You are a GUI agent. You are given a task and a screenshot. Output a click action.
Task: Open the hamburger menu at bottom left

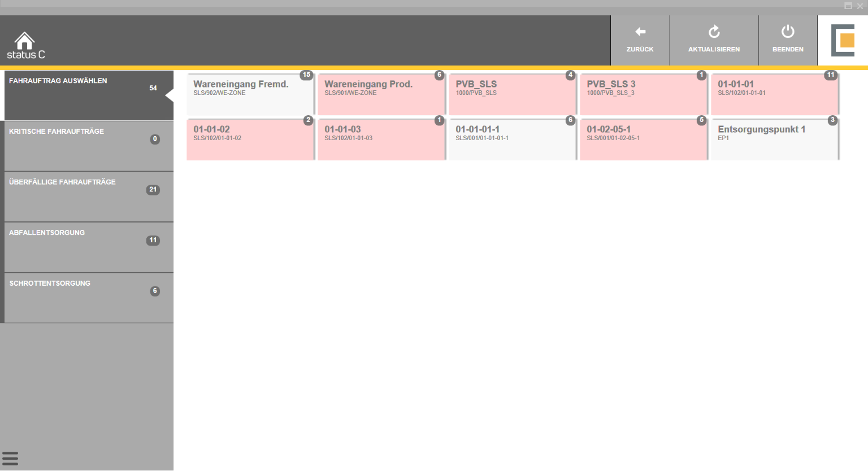pos(10,458)
